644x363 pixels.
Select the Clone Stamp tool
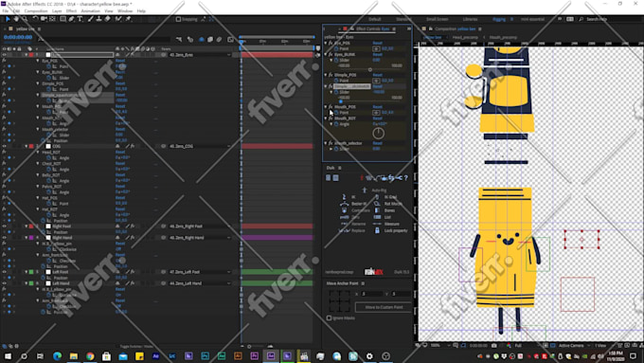pos(99,19)
